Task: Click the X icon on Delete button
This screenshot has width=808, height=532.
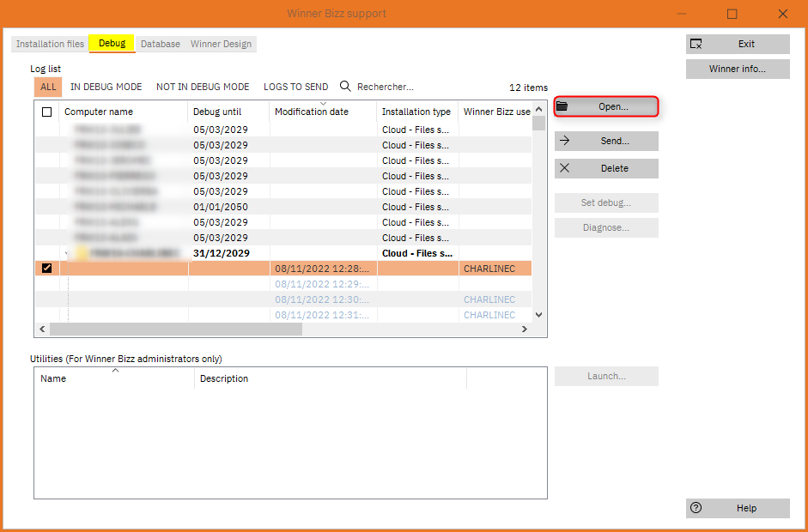Action: (564, 168)
